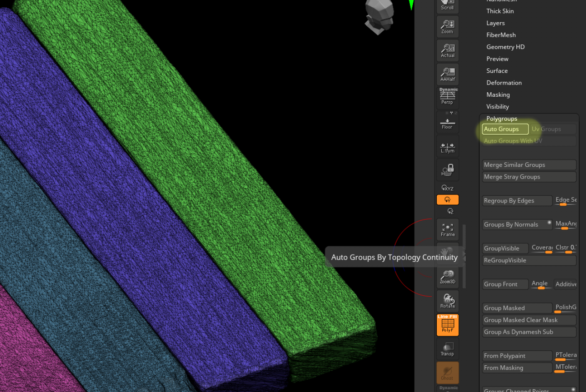Expand the FiberMesh subpalette
The height and width of the screenshot is (392, 586).
point(501,35)
